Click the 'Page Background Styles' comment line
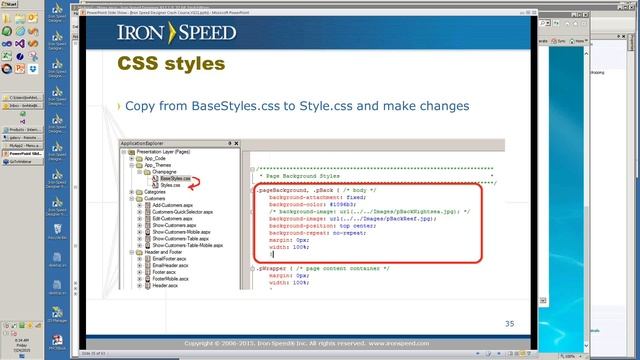640x360 pixels. coord(302,176)
